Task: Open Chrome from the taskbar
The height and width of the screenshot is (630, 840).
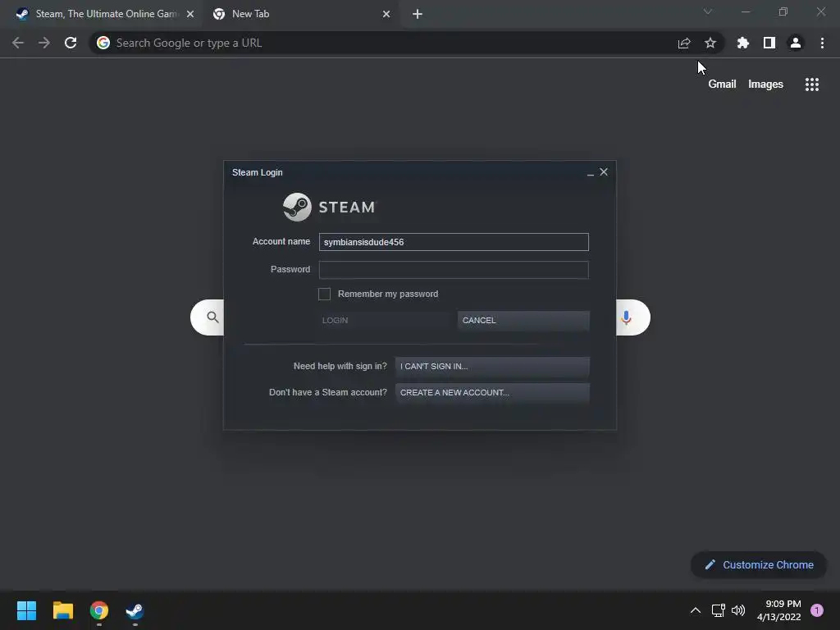Action: [99, 610]
